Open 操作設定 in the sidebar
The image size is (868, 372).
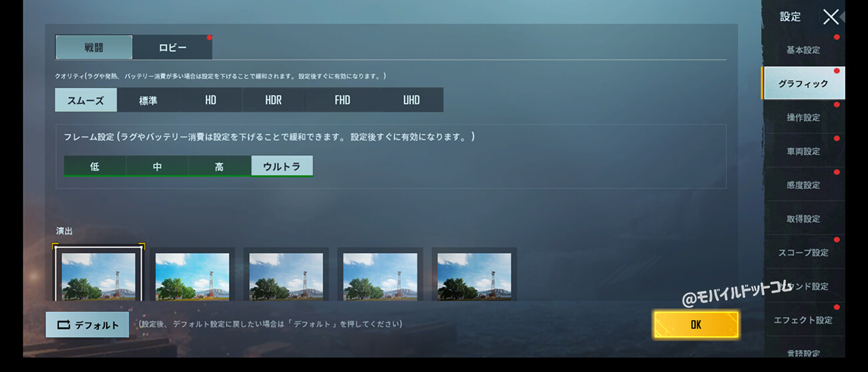pos(803,118)
